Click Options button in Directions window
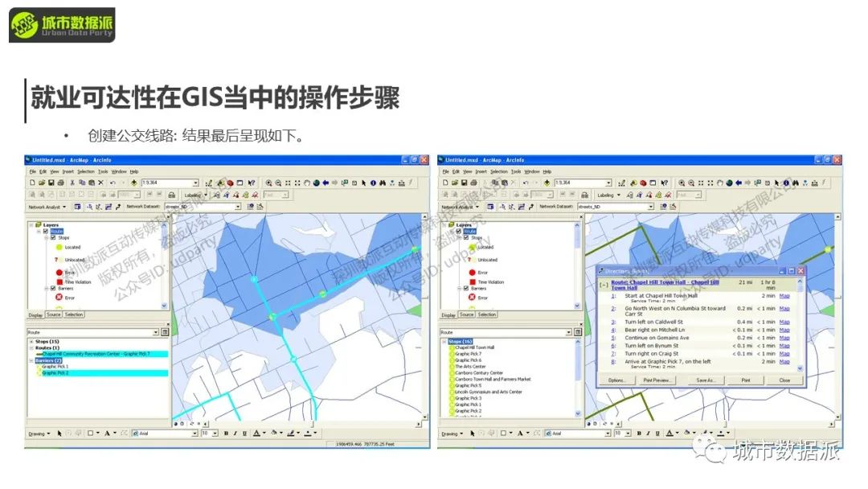 click(616, 380)
